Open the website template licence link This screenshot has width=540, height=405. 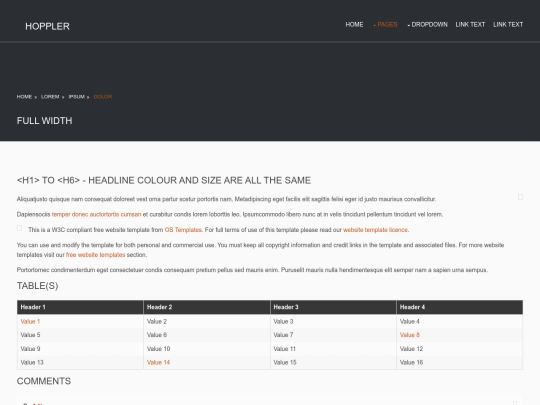[375, 230]
